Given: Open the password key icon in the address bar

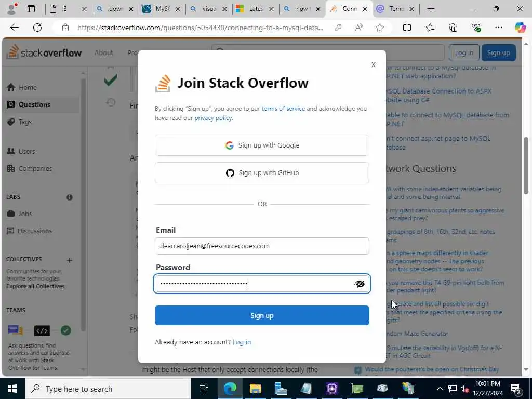Looking at the screenshot, I should [338, 28].
